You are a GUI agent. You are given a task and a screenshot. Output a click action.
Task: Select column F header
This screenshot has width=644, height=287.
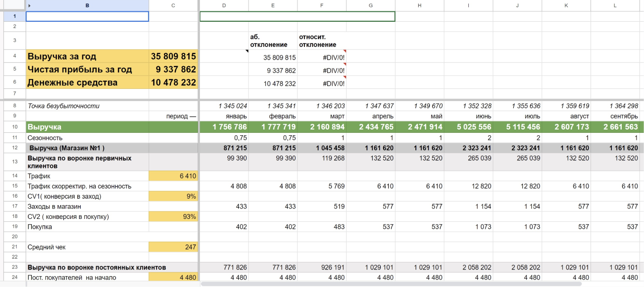click(322, 6)
